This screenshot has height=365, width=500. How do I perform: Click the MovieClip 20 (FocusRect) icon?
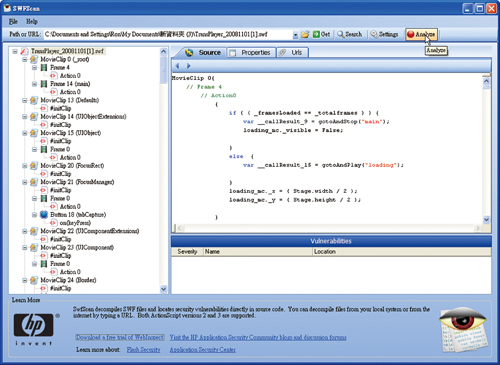click(34, 166)
